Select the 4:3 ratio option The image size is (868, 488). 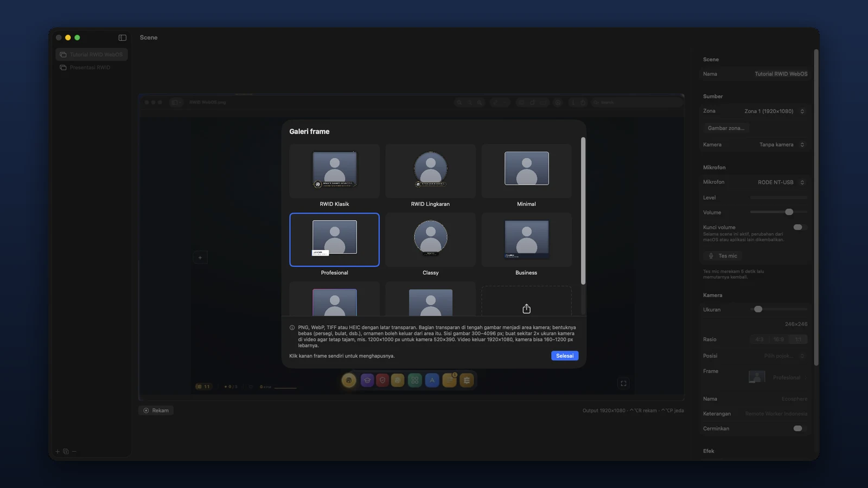tap(759, 339)
